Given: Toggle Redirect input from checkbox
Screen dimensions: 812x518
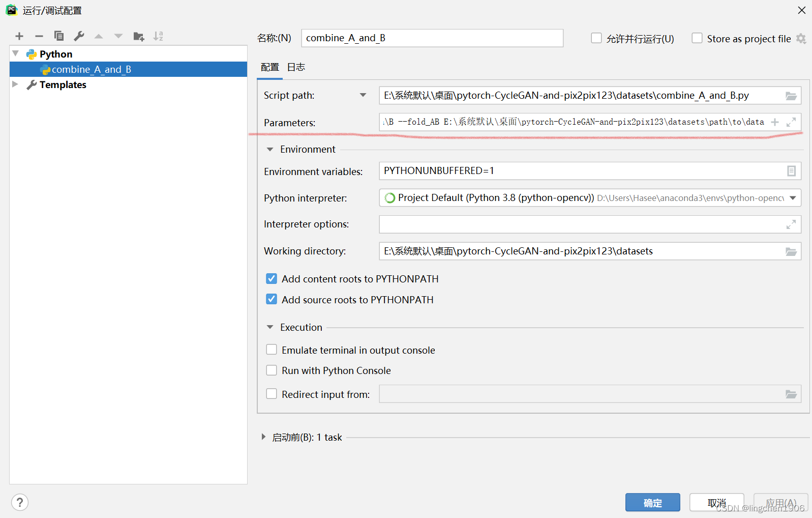Looking at the screenshot, I should pos(272,394).
